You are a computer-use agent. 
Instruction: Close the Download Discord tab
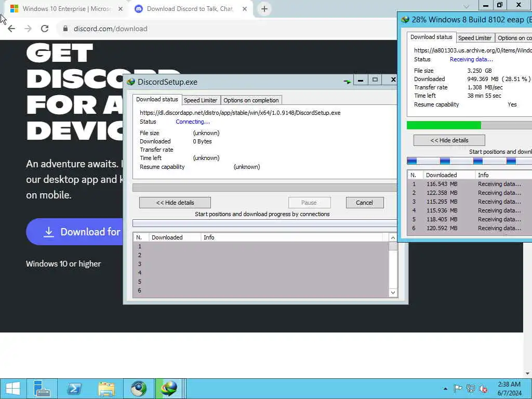point(245,9)
